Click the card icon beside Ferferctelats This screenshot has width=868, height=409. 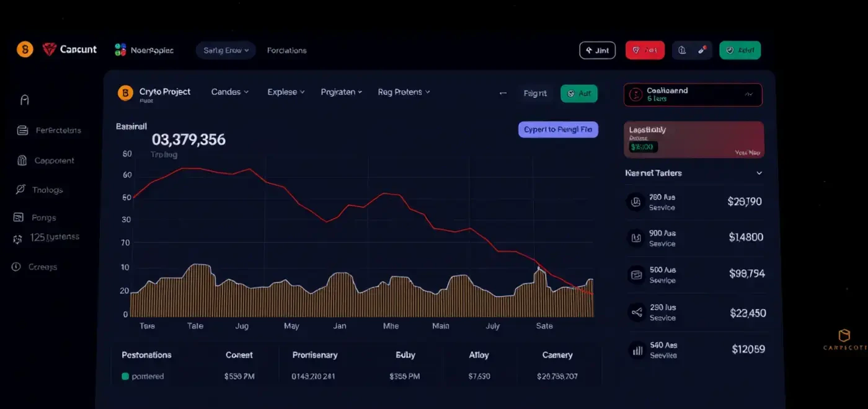click(x=23, y=130)
